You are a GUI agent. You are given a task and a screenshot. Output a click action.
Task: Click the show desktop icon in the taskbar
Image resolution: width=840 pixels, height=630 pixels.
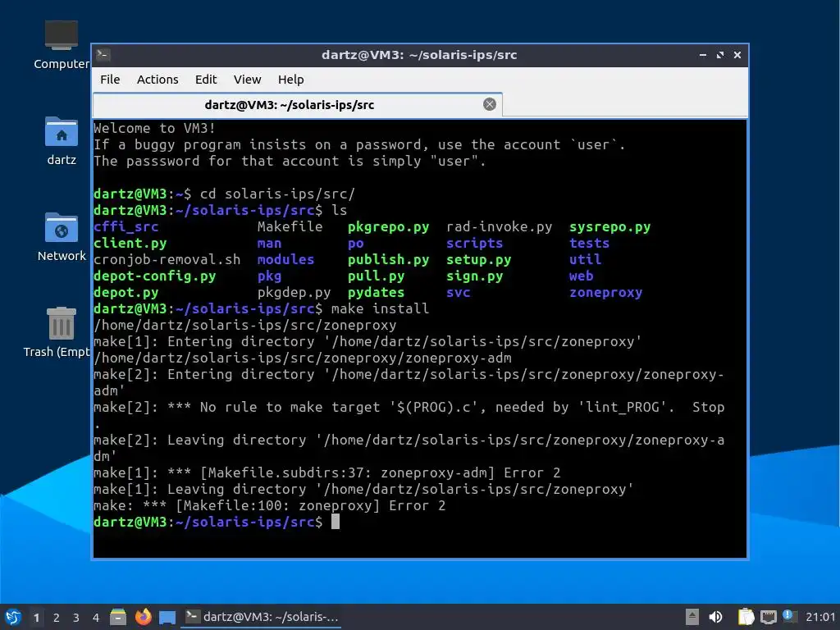[x=167, y=617]
